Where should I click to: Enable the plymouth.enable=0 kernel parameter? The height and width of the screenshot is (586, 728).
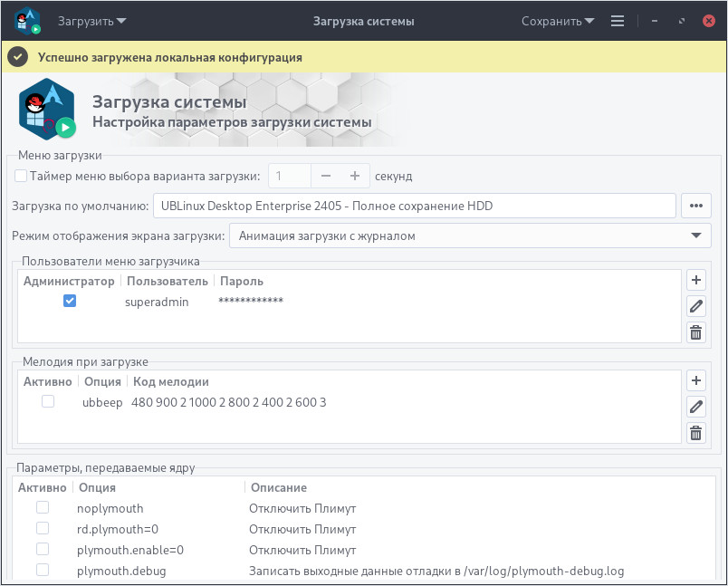click(43, 549)
